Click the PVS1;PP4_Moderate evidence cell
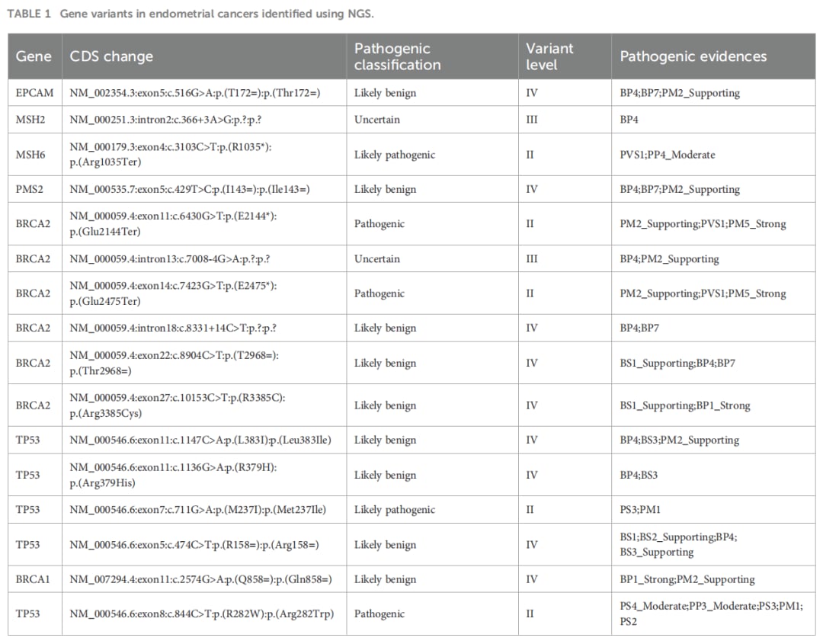 (668, 155)
